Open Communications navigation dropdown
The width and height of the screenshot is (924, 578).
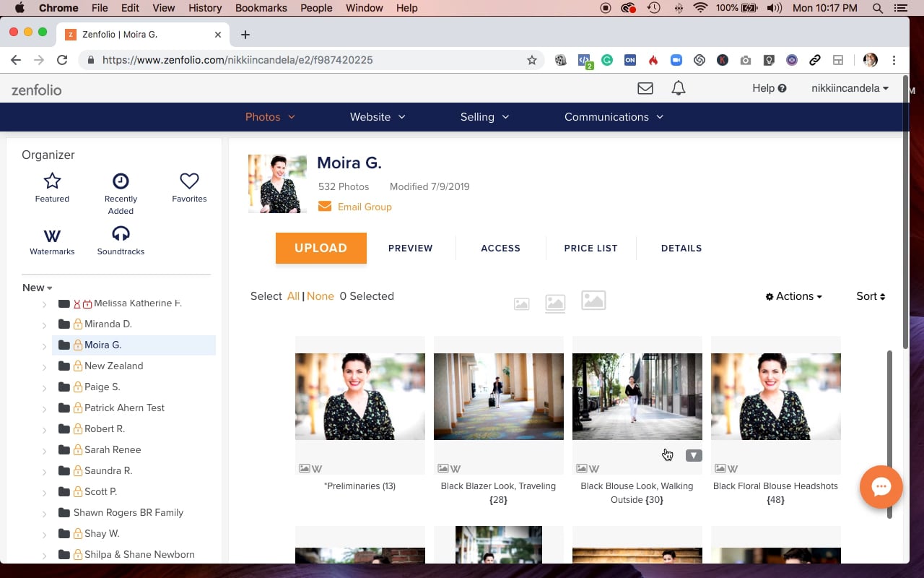click(614, 117)
